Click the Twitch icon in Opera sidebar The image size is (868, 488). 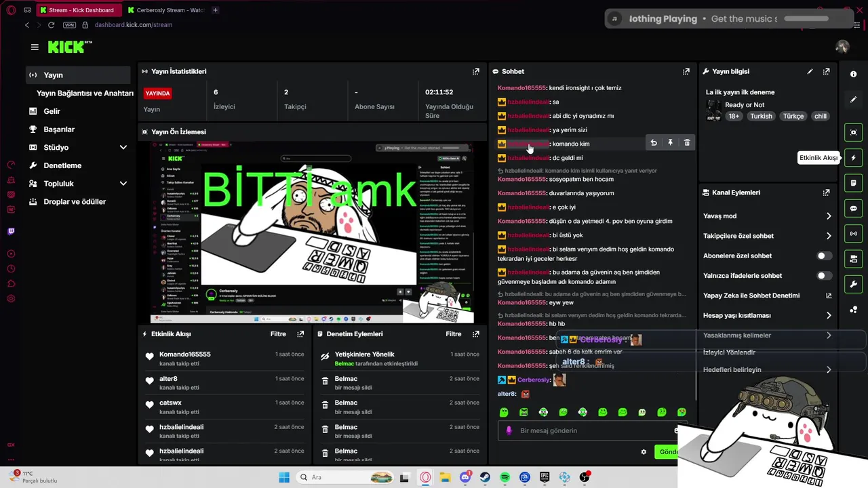(11, 231)
